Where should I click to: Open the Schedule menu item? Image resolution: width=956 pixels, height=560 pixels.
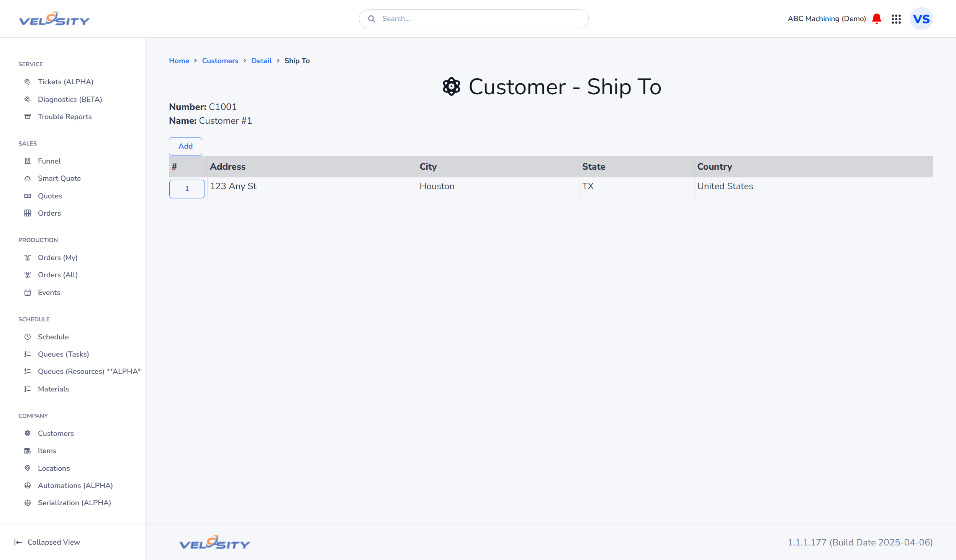[53, 337]
